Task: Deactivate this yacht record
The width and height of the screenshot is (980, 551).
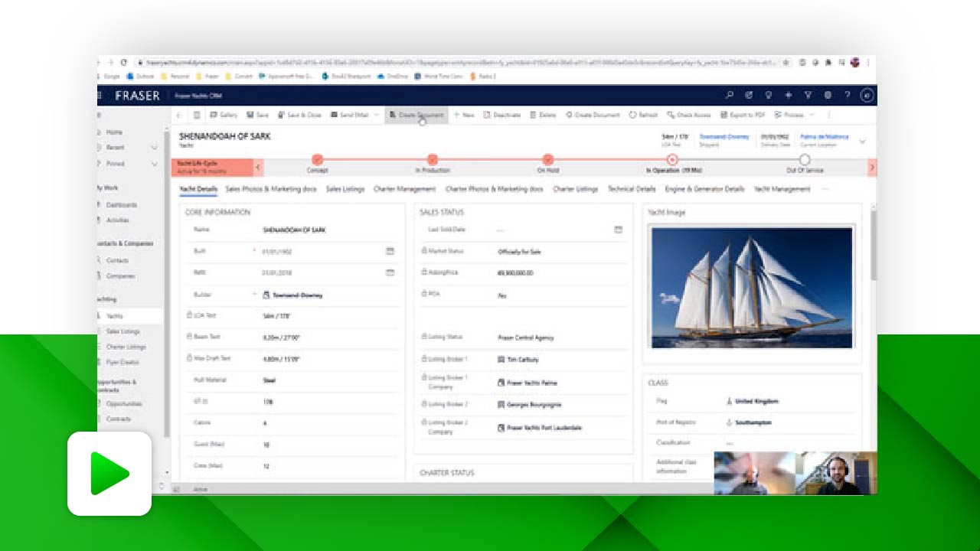Action: [502, 115]
